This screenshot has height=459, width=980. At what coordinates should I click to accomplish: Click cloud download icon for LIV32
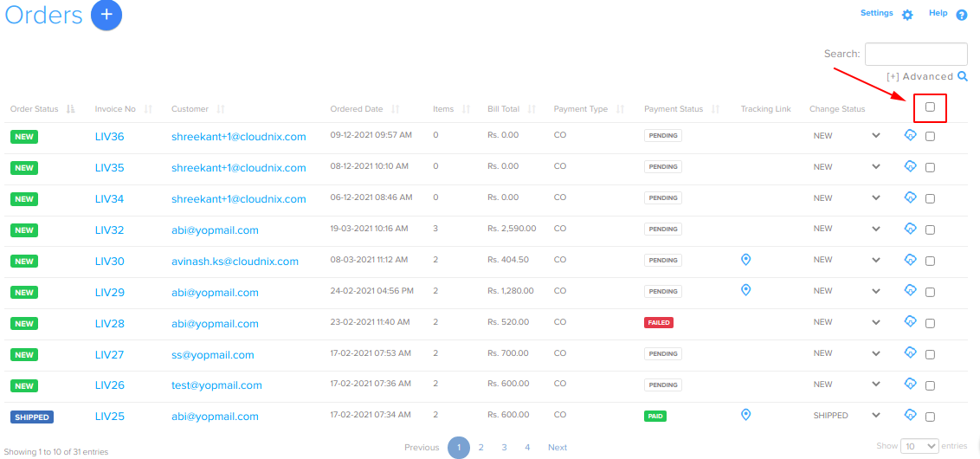point(911,229)
